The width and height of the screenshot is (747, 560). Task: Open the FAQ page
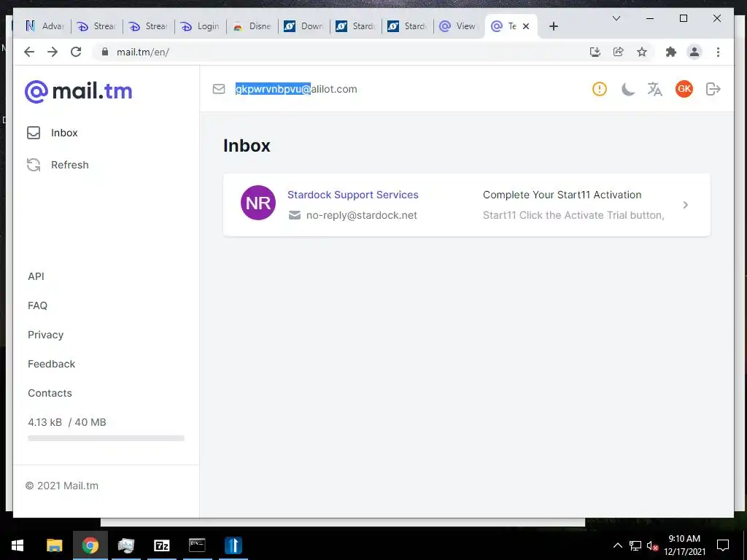click(38, 306)
